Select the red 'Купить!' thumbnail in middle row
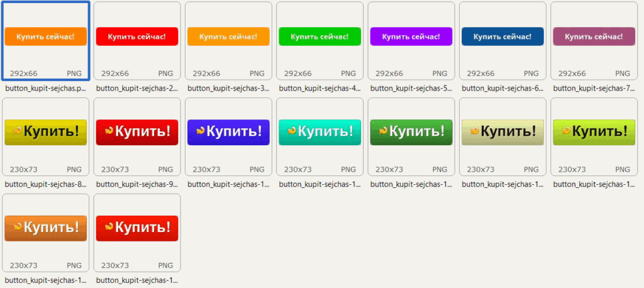This screenshot has height=288, width=644. [x=136, y=132]
